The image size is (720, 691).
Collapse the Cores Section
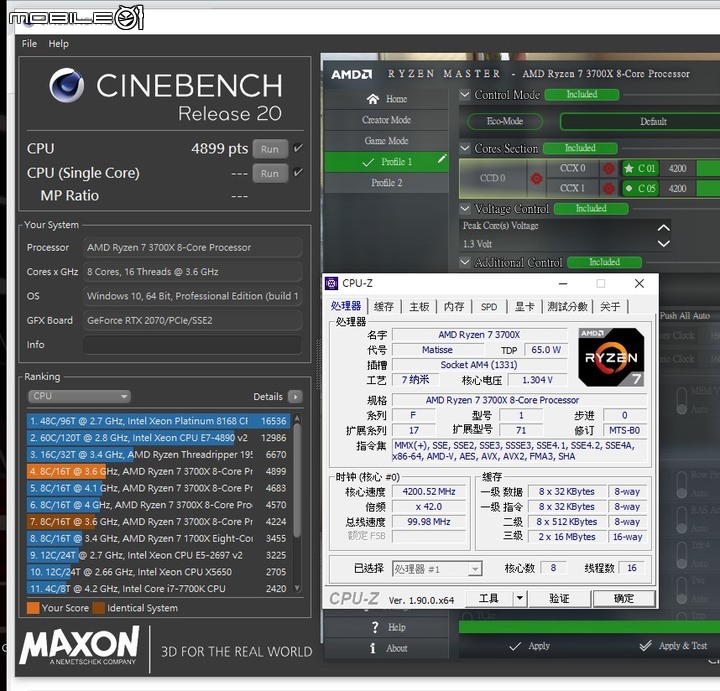[x=465, y=148]
